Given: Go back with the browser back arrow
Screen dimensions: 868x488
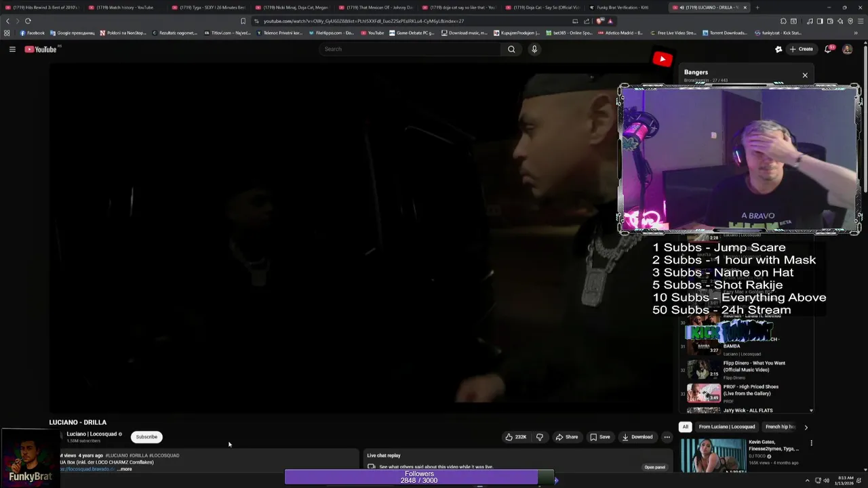Looking at the screenshot, I should (8, 21).
